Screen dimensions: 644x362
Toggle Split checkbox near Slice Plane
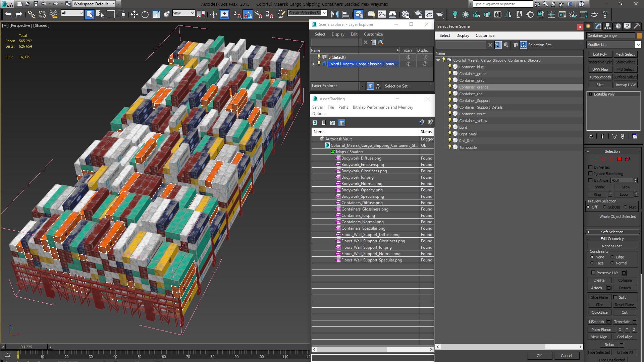click(615, 297)
